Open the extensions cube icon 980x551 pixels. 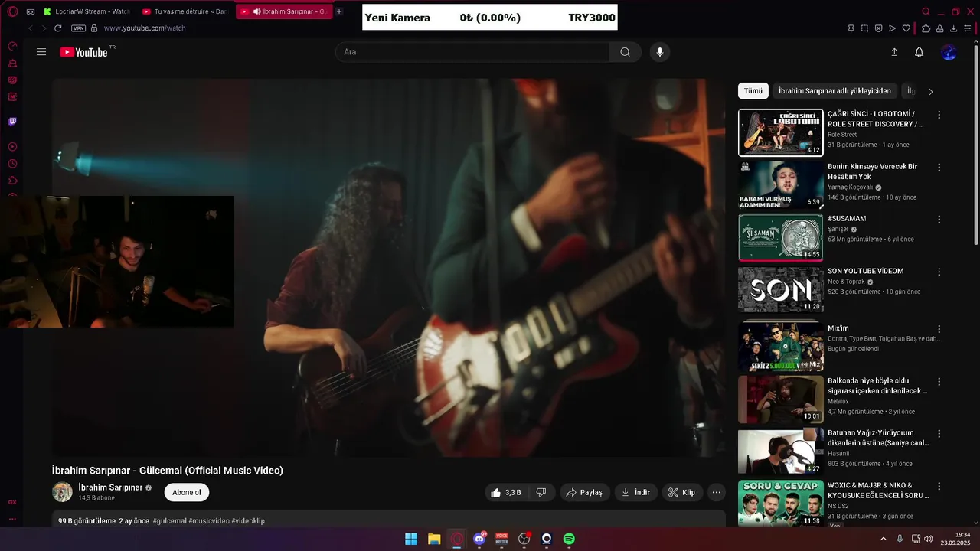tap(926, 28)
